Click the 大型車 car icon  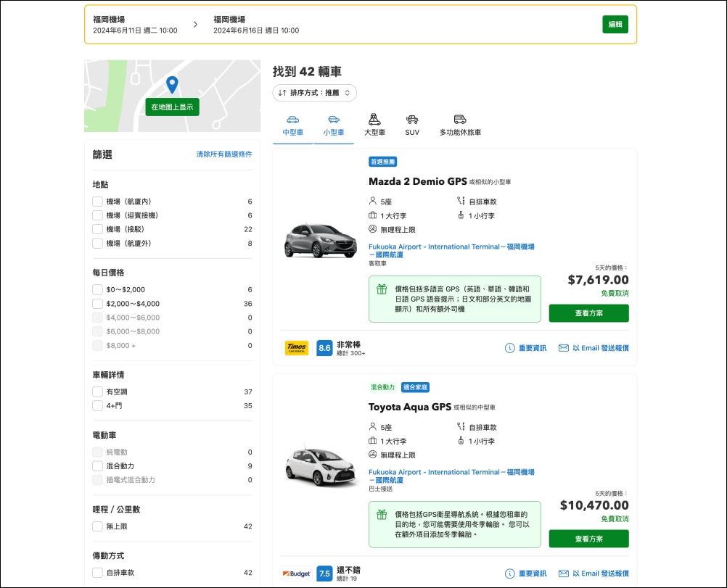tap(374, 120)
